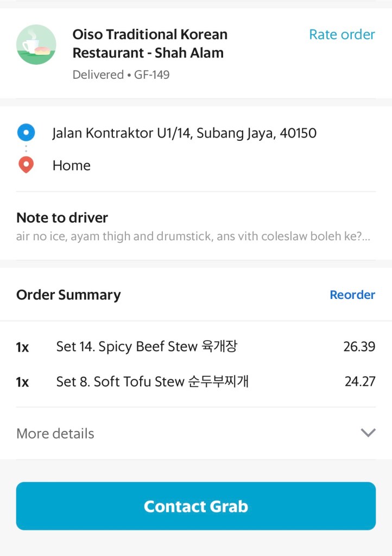Select the Home destination label
This screenshot has width=392, height=556.
click(x=71, y=166)
